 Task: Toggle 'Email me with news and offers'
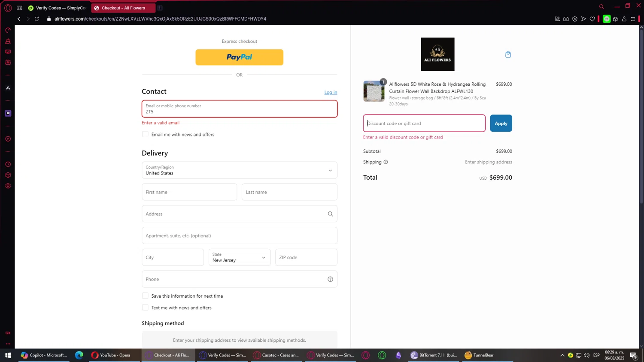[145, 134]
